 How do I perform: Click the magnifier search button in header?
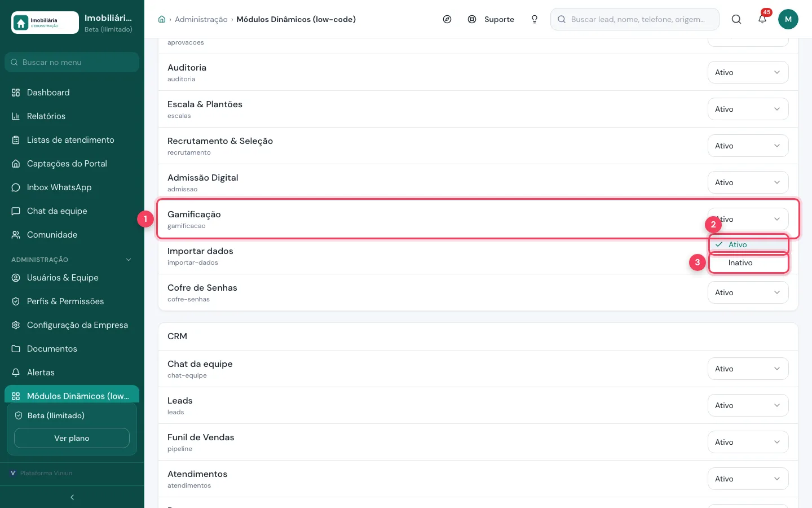tap(736, 19)
